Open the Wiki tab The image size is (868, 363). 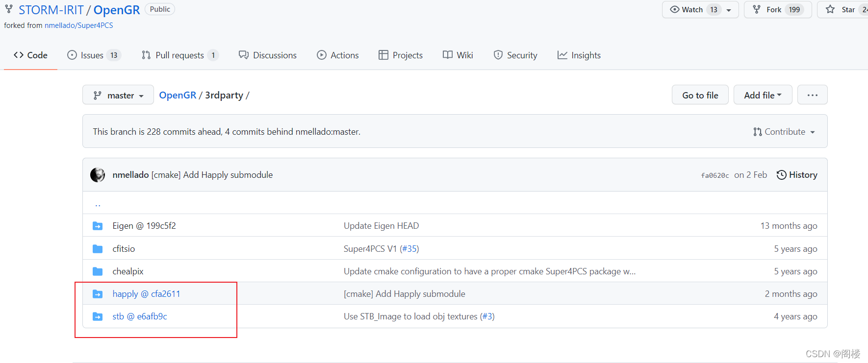point(458,55)
